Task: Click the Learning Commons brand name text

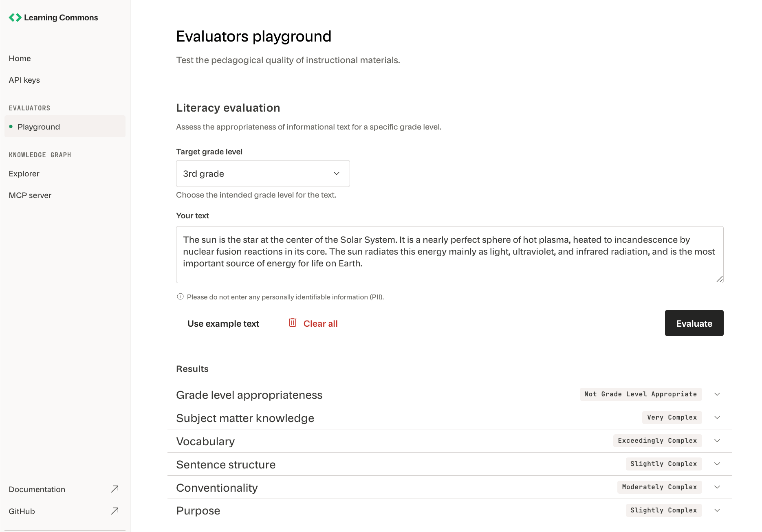Action: (x=61, y=18)
